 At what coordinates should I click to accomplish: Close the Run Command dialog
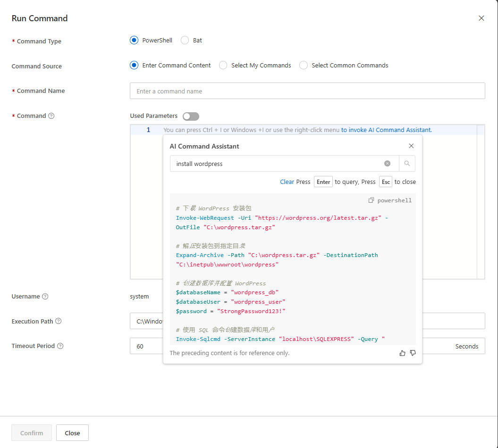[481, 18]
